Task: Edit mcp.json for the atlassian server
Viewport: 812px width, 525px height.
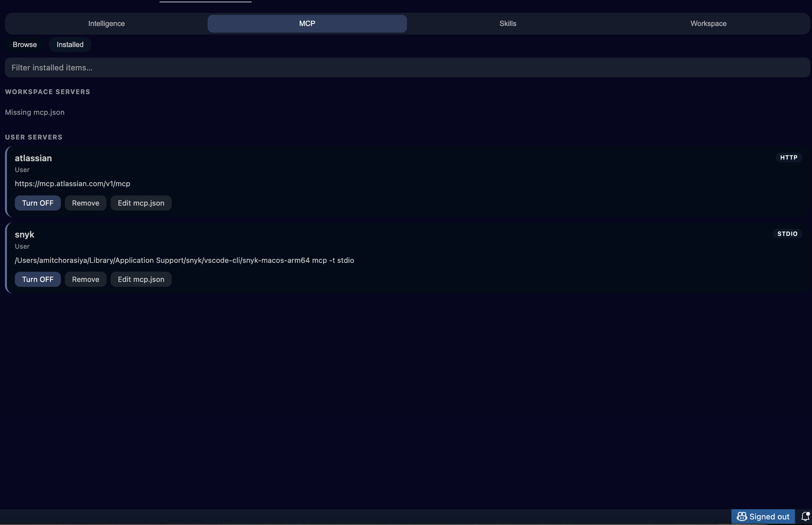Action: point(141,203)
